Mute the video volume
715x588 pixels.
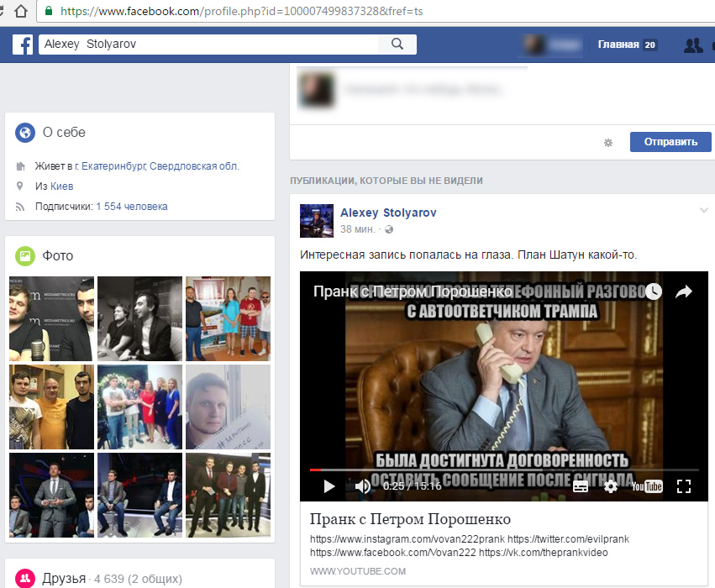coord(363,486)
